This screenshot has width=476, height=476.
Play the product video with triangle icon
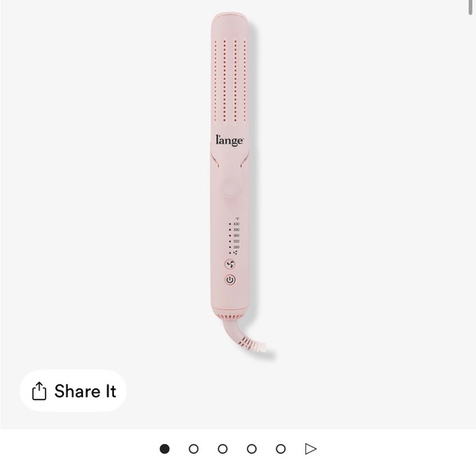pos(310,449)
